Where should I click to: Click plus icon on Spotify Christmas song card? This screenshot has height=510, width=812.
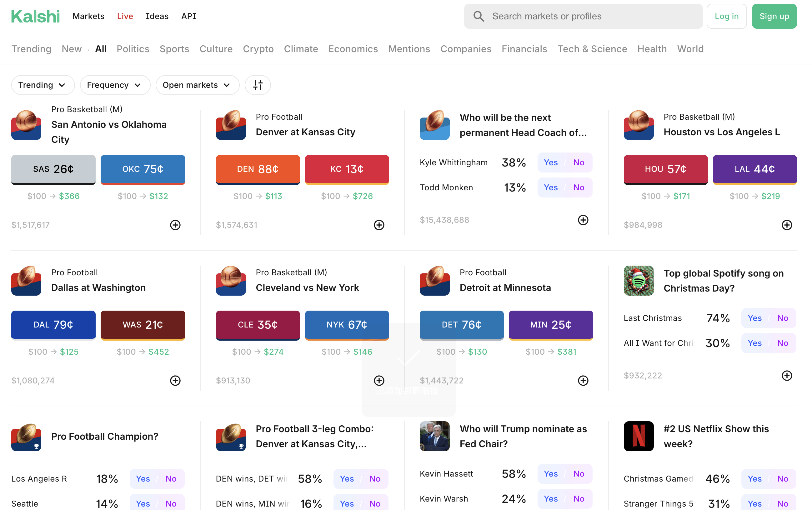(787, 376)
